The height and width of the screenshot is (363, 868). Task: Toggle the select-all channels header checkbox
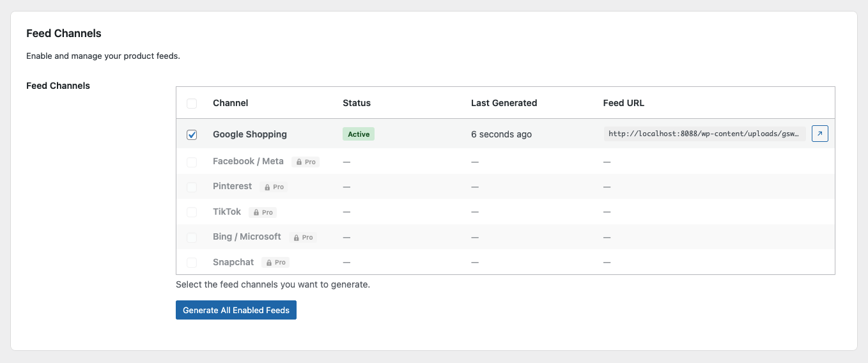coord(192,104)
